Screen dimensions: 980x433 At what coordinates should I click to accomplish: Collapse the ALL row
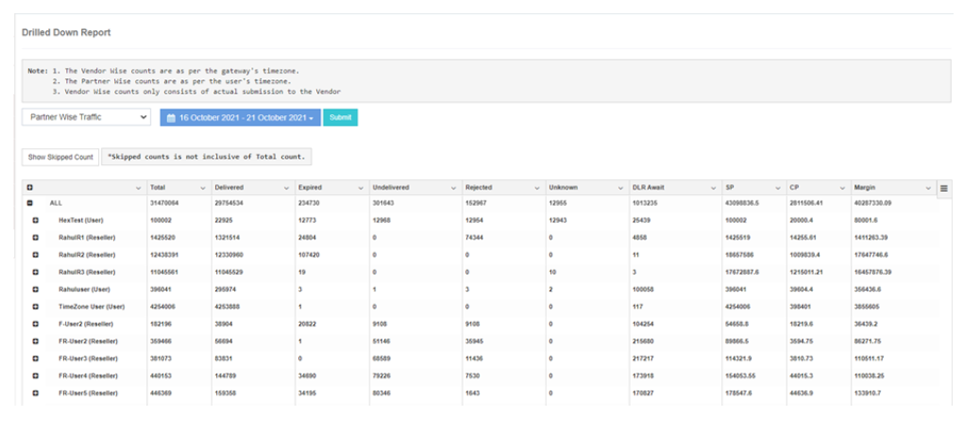pos(30,203)
